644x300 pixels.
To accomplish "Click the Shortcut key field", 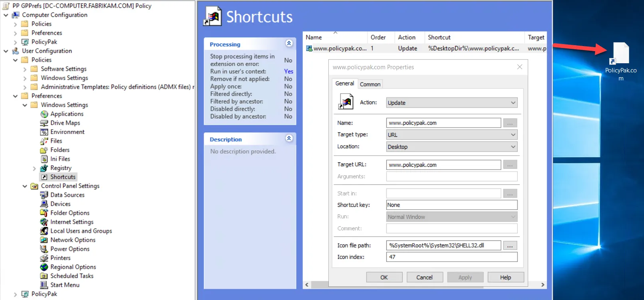I will click(452, 205).
